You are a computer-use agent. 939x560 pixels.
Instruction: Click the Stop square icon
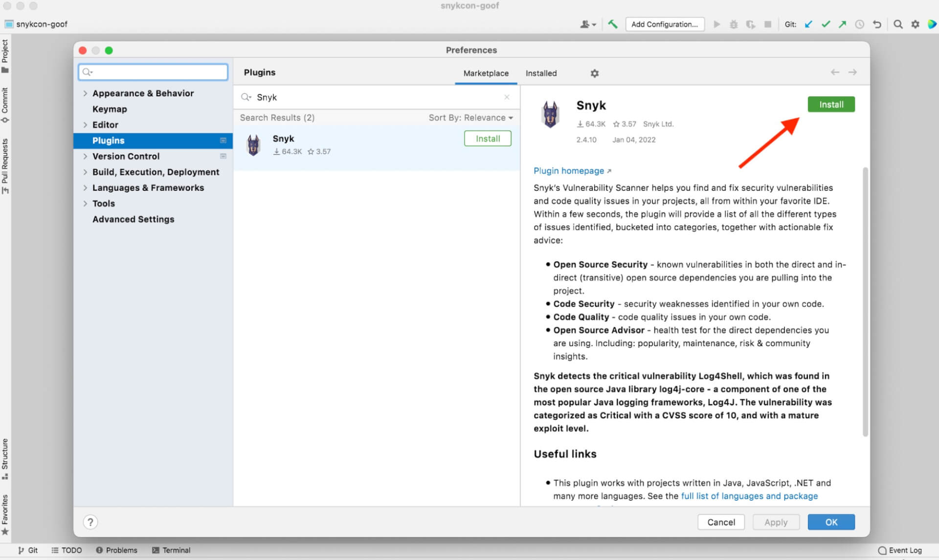click(x=768, y=24)
